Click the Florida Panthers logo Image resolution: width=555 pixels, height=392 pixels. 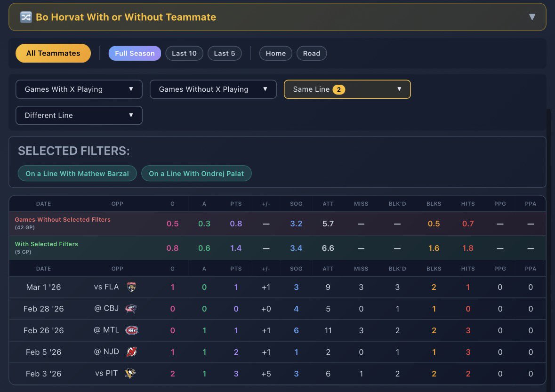(x=131, y=287)
